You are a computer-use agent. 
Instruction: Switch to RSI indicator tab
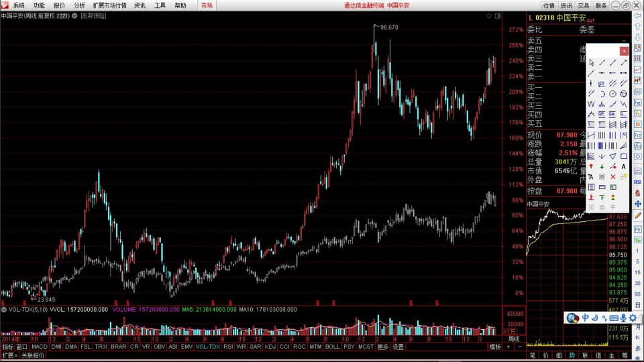228,347
